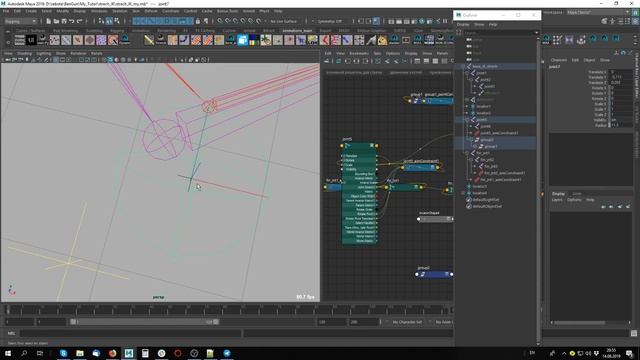The height and width of the screenshot is (360, 640).
Task: Switch to Anim tab in layer editor
Action: [x=576, y=193]
